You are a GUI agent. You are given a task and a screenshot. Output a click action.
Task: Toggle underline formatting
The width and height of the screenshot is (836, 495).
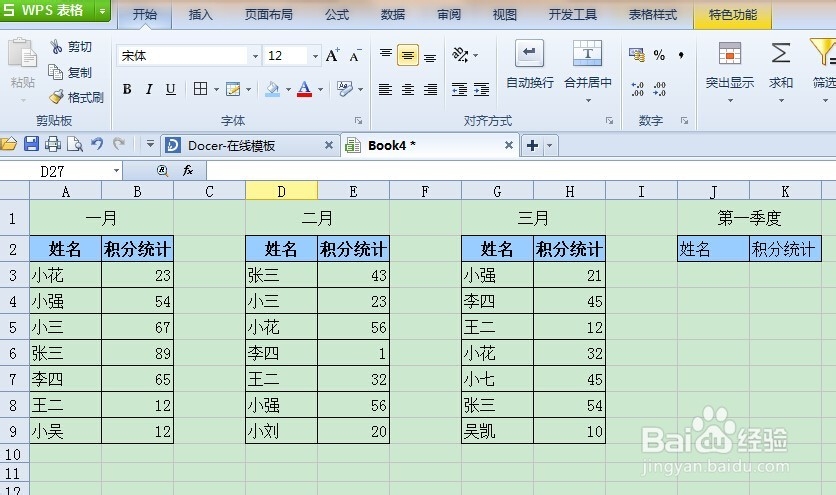click(x=171, y=89)
